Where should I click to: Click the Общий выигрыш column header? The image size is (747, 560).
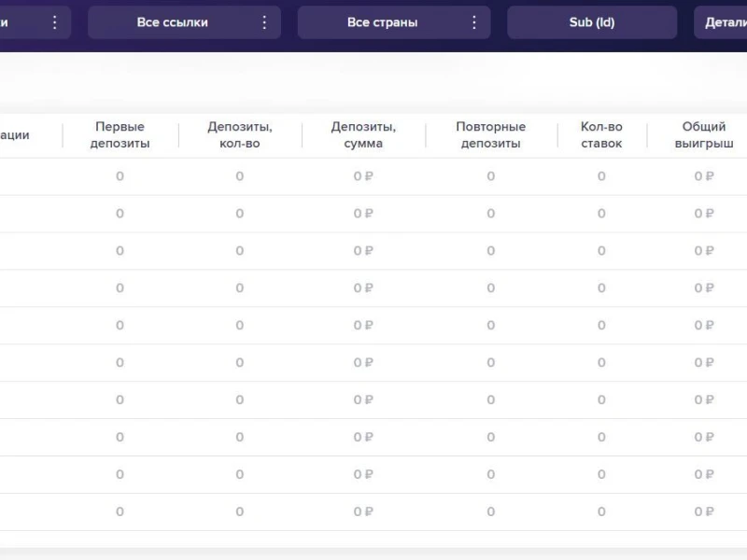click(x=704, y=135)
